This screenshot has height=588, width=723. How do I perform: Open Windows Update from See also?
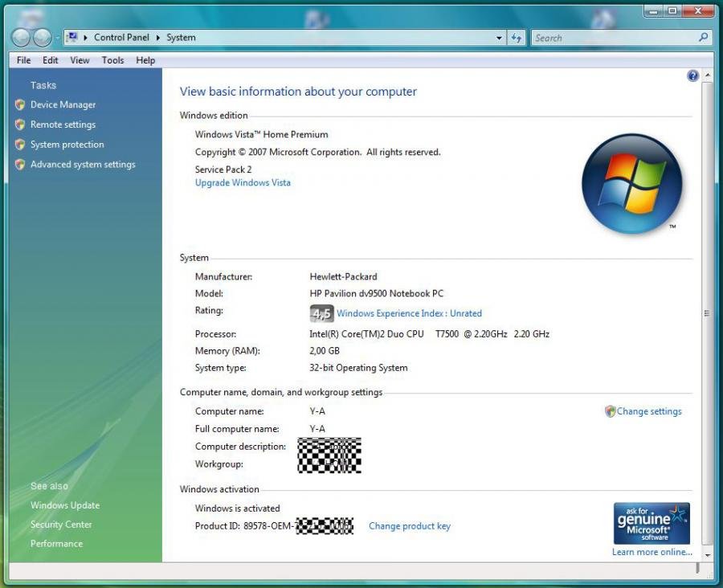coord(65,505)
